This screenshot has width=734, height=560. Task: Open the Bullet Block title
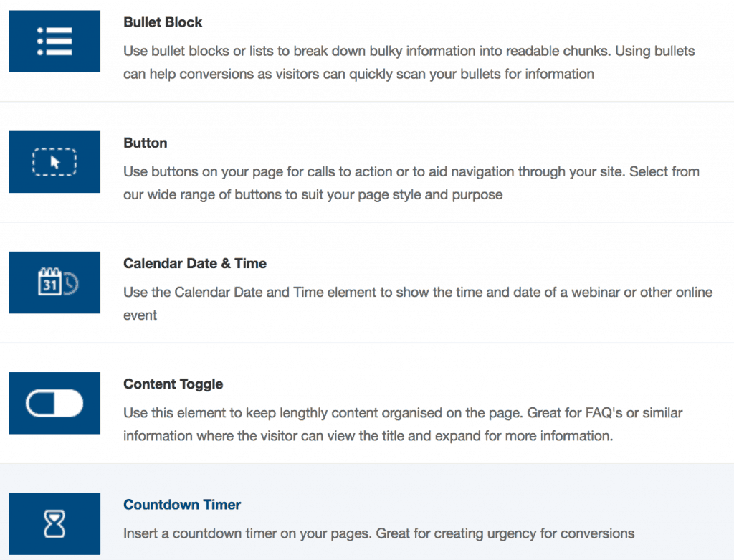click(163, 22)
